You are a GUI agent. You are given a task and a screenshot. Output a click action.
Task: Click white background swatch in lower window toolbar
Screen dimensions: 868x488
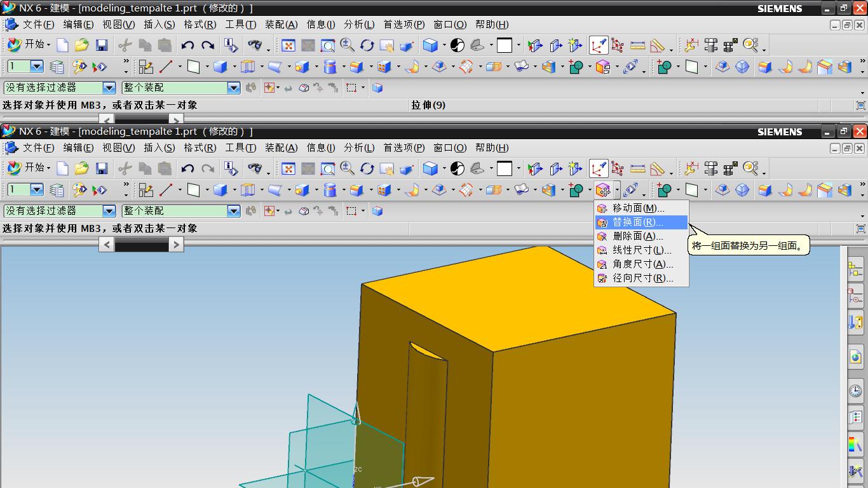[x=505, y=168]
